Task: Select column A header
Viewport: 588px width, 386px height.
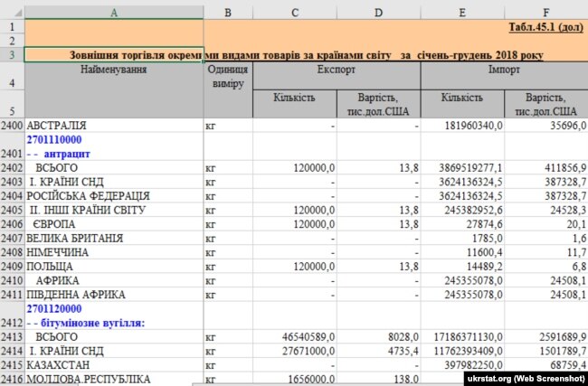Action: [x=114, y=11]
